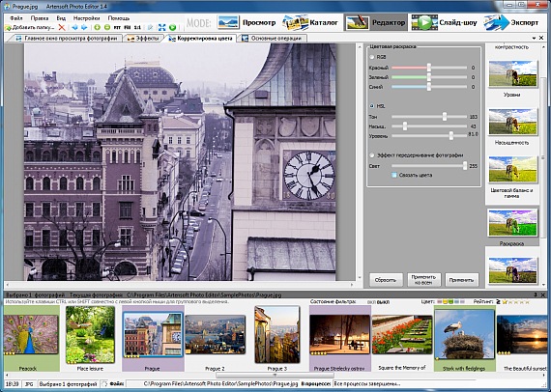This screenshot has height=392, width=551.
Task: Click the Применить button
Action: click(461, 280)
